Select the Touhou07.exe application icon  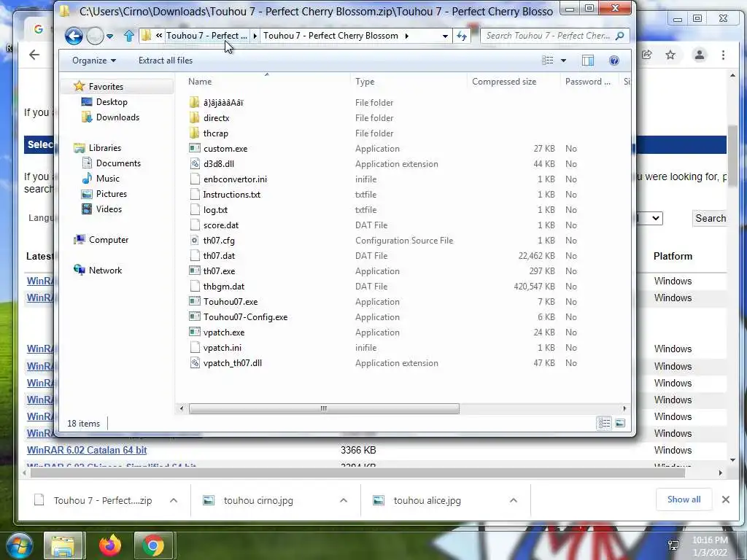[x=194, y=301]
